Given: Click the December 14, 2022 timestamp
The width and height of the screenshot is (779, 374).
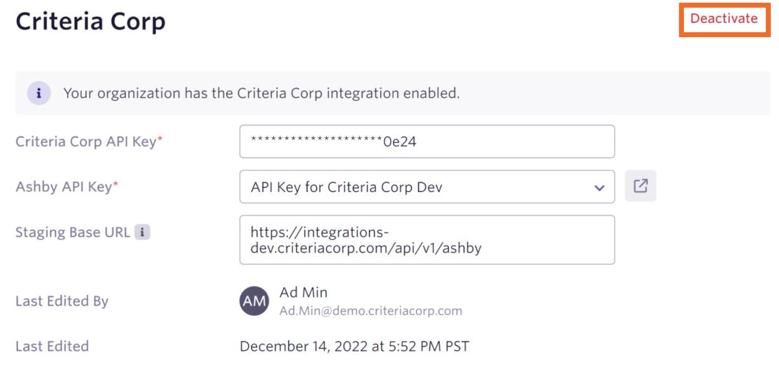Looking at the screenshot, I should 354,346.
